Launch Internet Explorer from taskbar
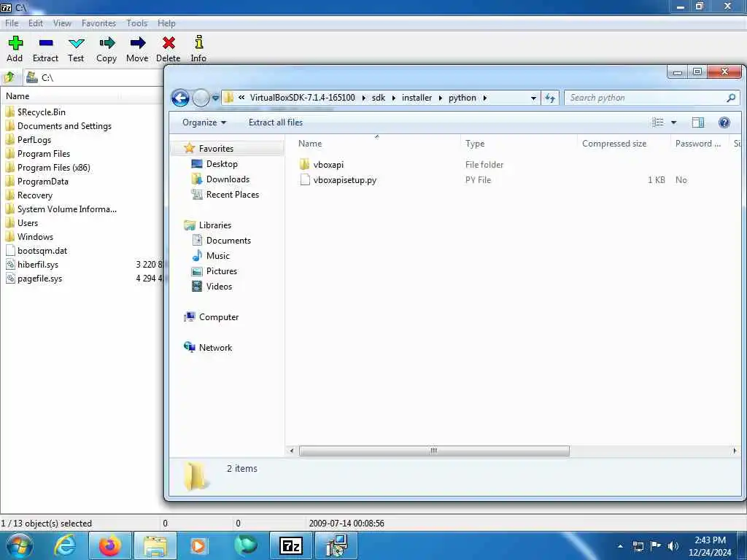This screenshot has width=747, height=560. click(65, 545)
